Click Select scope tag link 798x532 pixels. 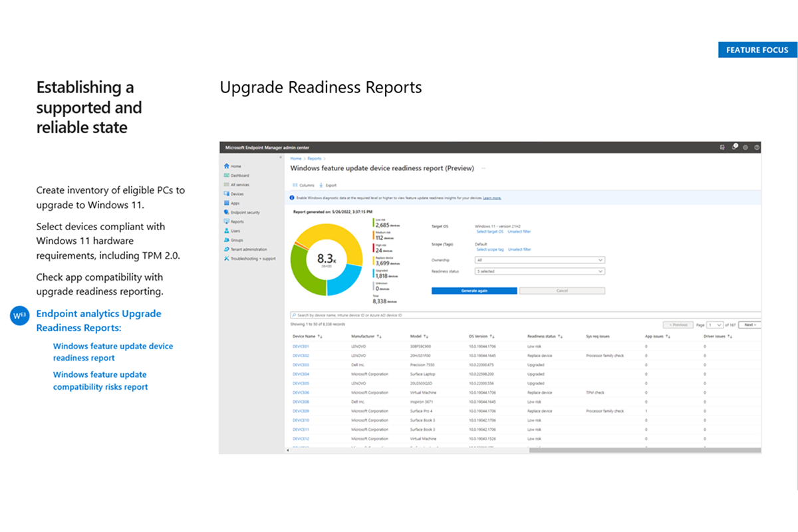(490, 249)
